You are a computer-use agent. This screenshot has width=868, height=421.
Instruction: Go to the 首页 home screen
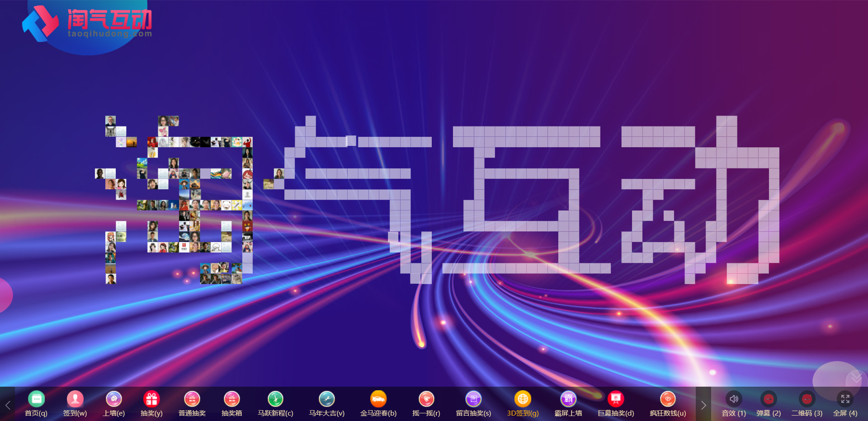36,404
